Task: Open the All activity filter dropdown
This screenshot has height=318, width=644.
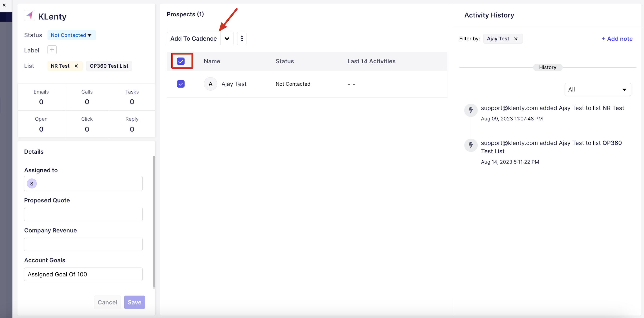Action: (597, 90)
